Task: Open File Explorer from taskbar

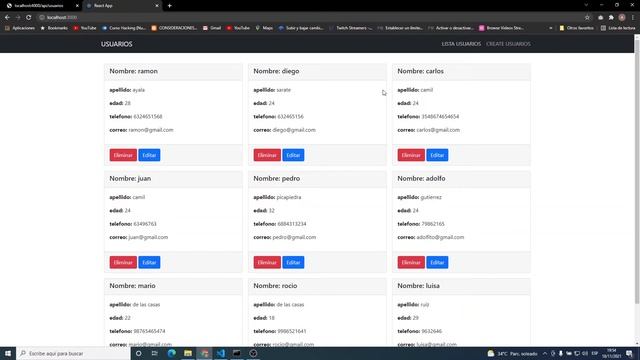Action: (188, 353)
